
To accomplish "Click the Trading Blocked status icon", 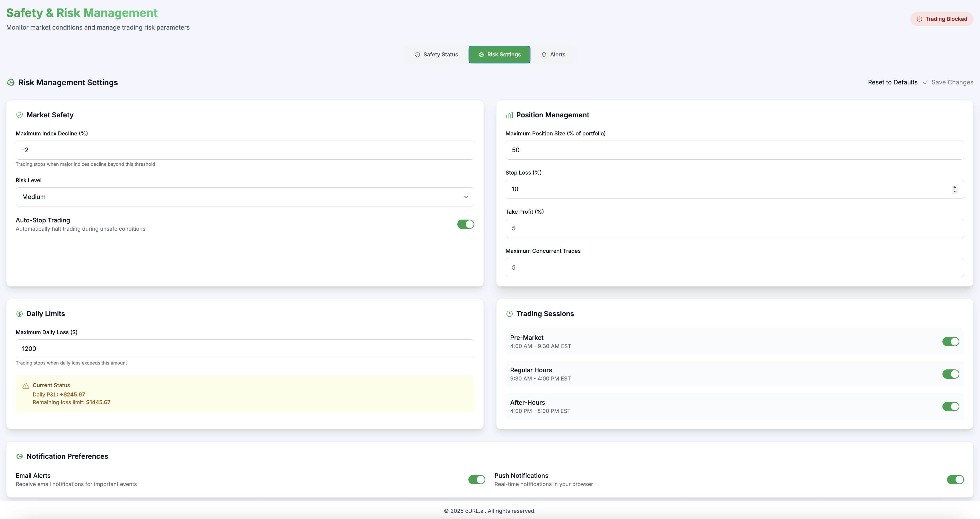I will (x=919, y=19).
